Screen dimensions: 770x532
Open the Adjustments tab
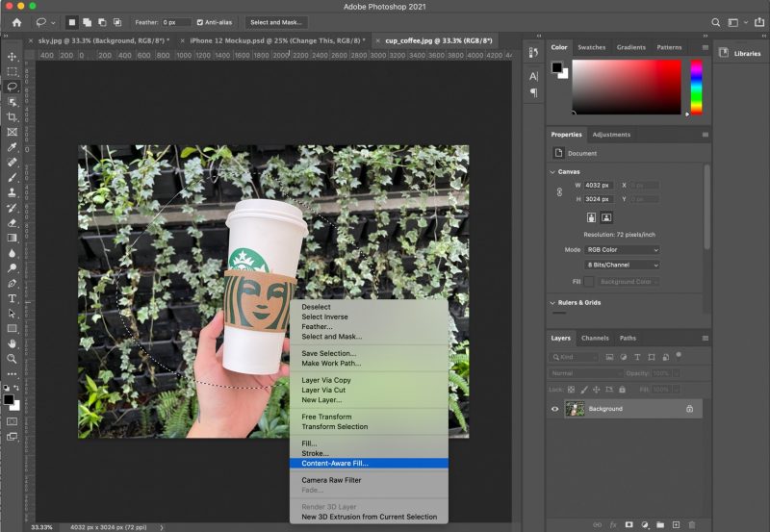(x=611, y=135)
